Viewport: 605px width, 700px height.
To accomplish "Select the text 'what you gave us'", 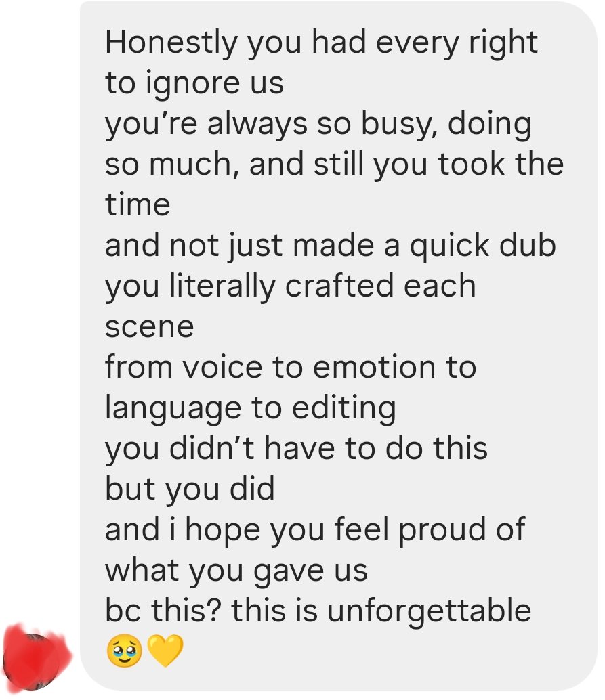I will [x=236, y=571].
